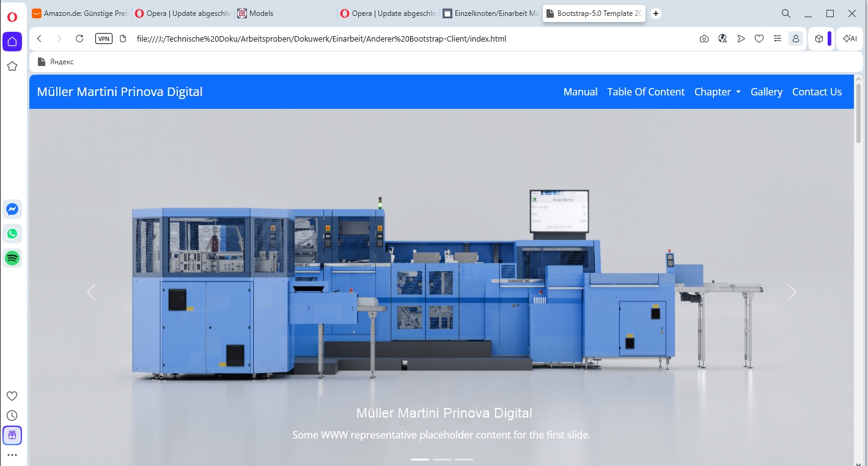Open the Manual nav link

581,92
